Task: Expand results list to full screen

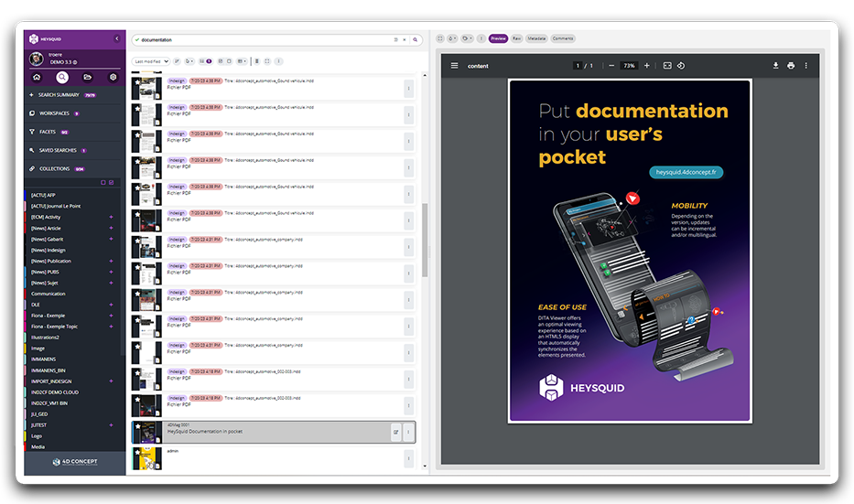Action: pyautogui.click(x=267, y=61)
